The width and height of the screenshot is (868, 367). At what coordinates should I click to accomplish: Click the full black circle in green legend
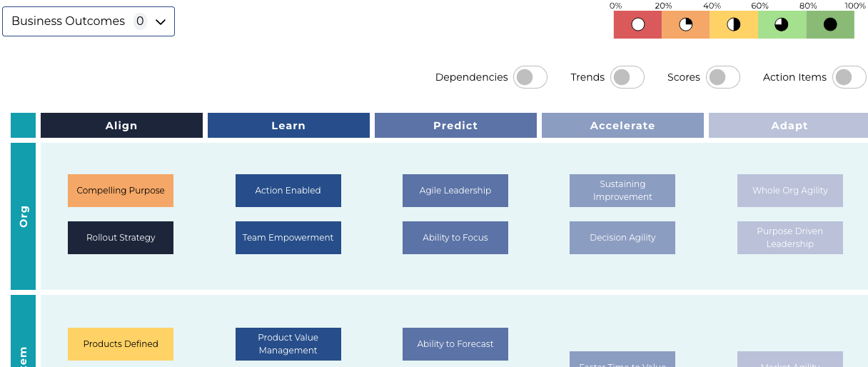(x=830, y=25)
